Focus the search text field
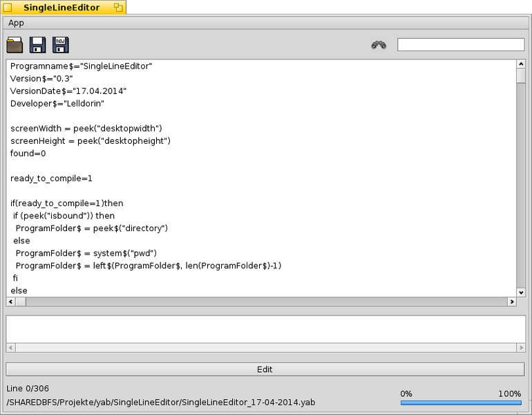The image size is (532, 415). click(461, 44)
